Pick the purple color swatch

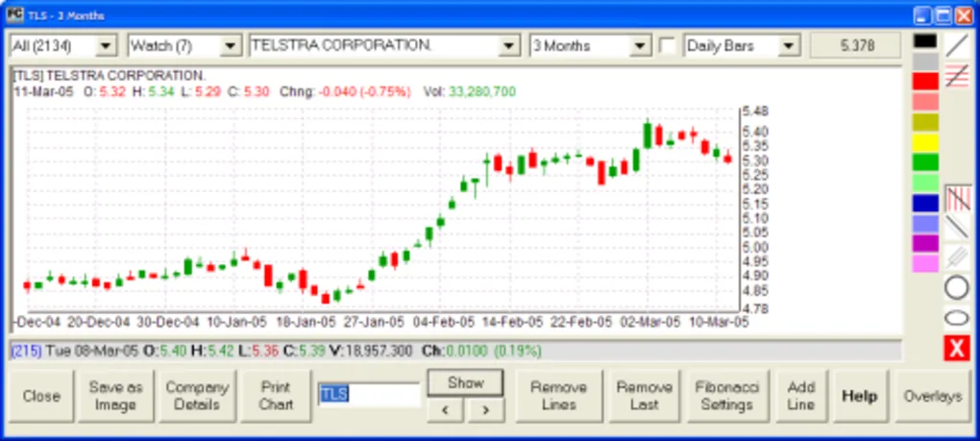[x=925, y=244]
